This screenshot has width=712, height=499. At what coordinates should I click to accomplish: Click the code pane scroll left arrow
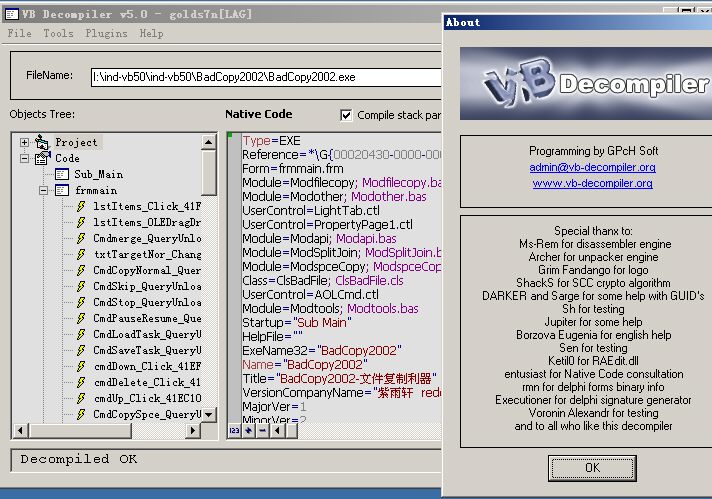[277, 430]
